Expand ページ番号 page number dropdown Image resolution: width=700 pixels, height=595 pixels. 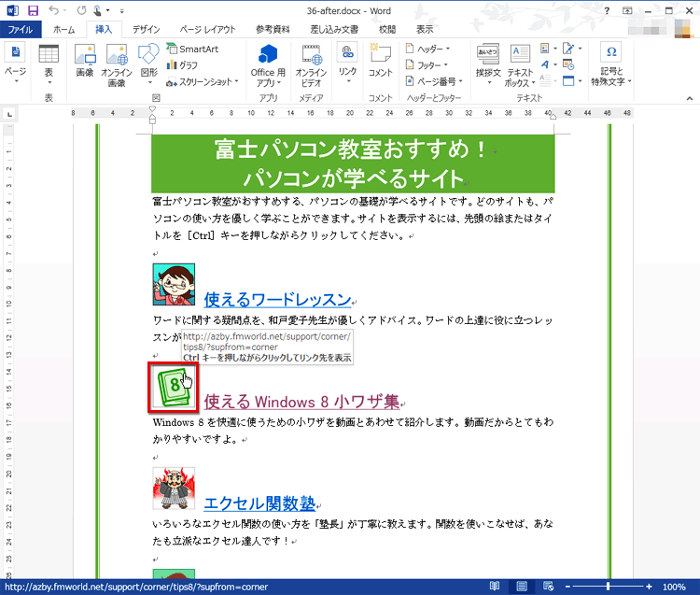pos(460,81)
